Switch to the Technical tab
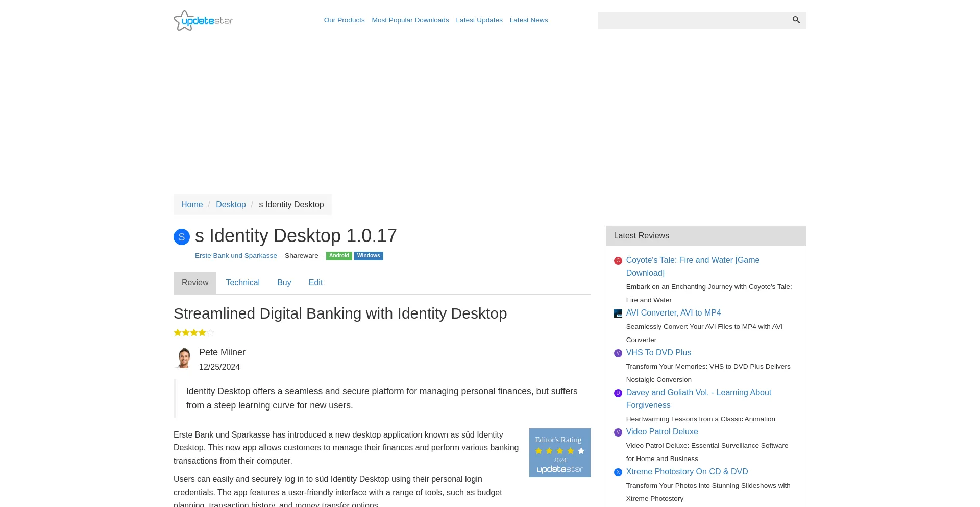 [x=243, y=283]
